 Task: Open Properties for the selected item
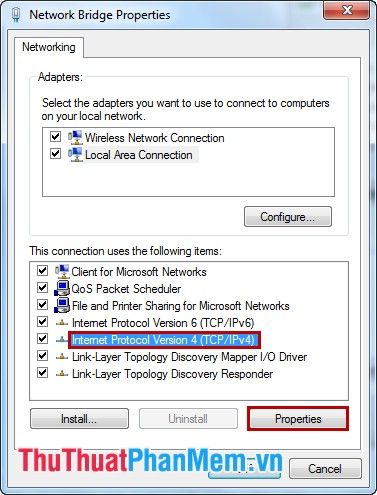coord(298,419)
